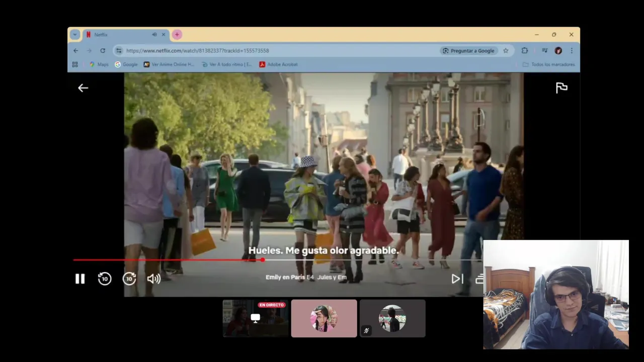
Task: Click the red progress scrubber handle
Action: 263,260
